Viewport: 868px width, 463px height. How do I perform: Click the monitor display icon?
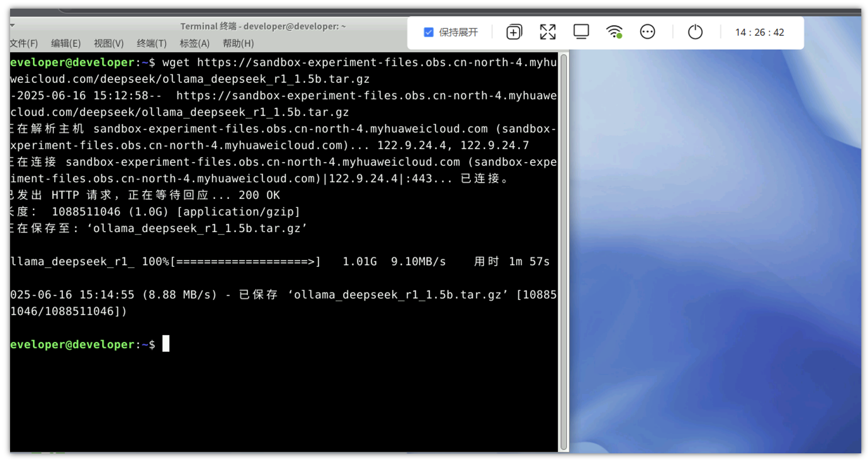point(581,32)
